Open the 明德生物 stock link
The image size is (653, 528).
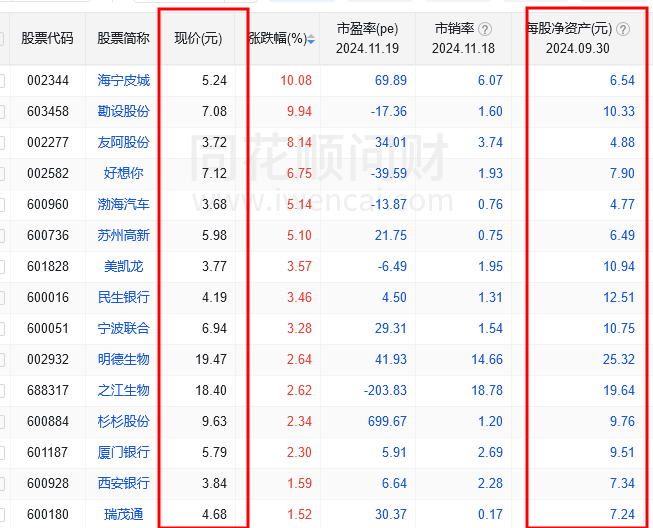(x=124, y=360)
